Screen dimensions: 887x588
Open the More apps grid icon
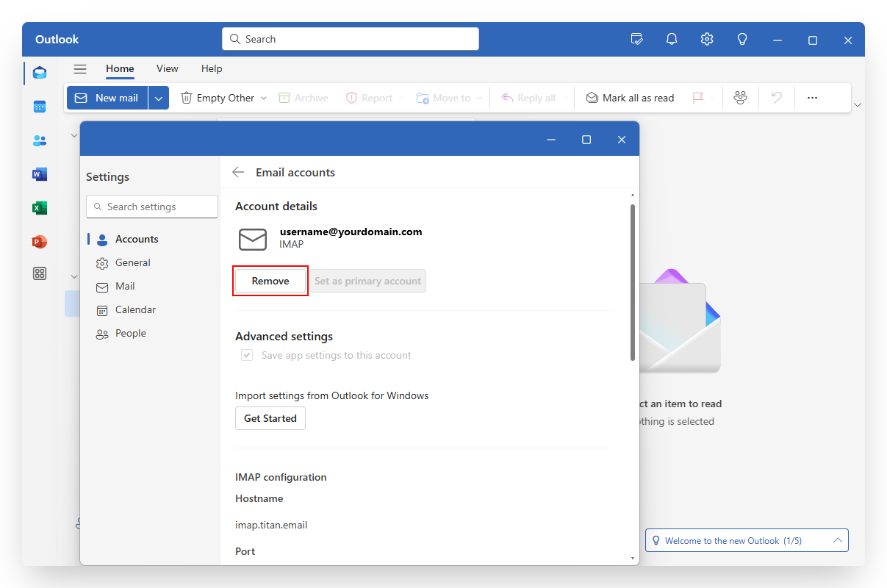[40, 273]
